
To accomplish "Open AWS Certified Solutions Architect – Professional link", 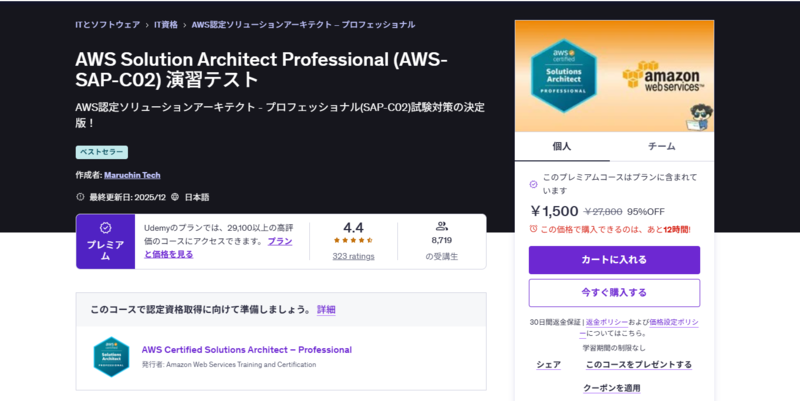I will (246, 350).
